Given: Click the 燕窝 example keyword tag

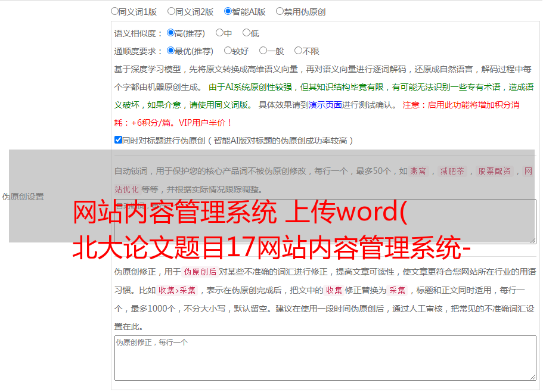Looking at the screenshot, I should (418, 171).
